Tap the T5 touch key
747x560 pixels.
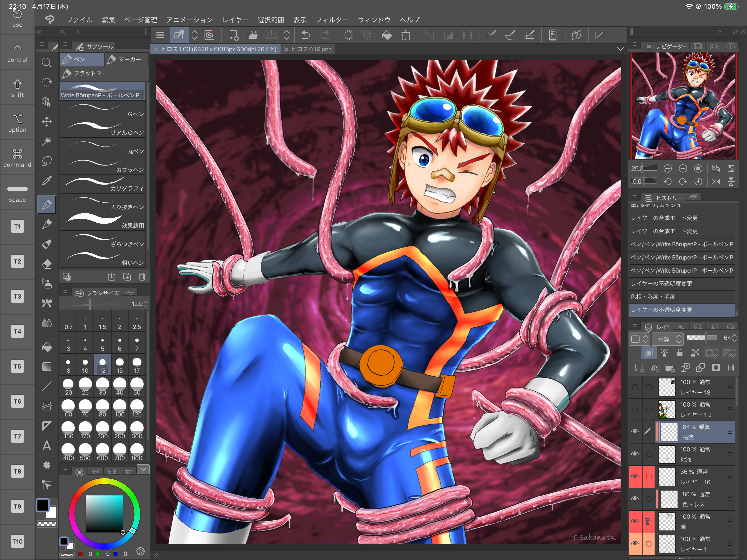17,366
